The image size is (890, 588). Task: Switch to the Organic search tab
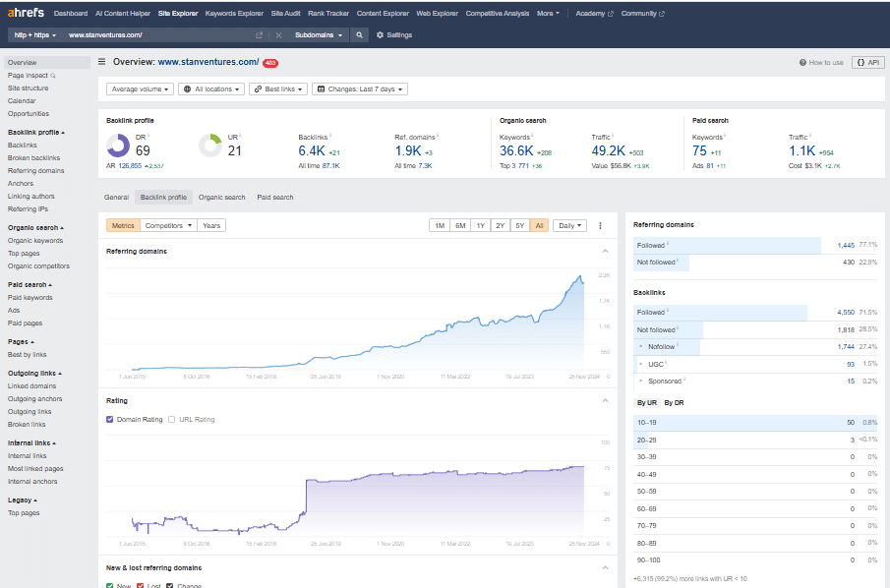[221, 198]
